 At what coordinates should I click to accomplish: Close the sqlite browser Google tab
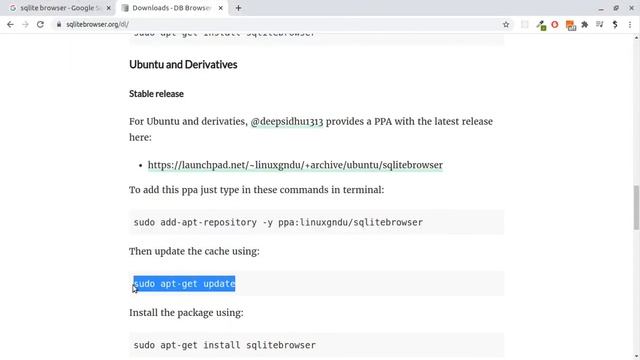[109, 8]
